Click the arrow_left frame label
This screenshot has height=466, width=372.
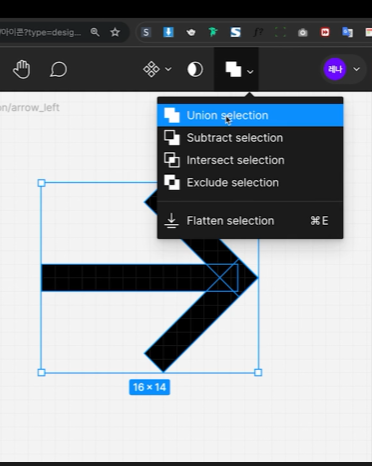[29, 107]
